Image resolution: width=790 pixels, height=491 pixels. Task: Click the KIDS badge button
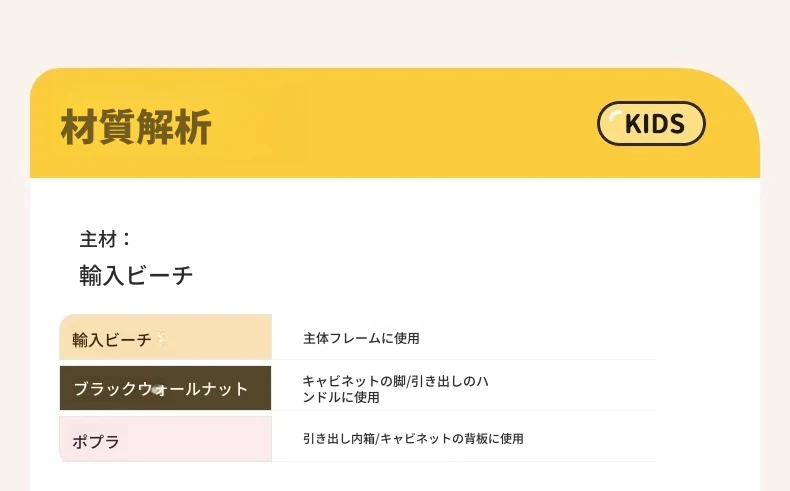(651, 124)
